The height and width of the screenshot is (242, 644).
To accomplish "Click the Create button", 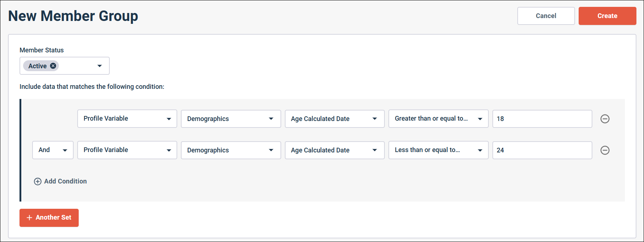I will 607,16.
